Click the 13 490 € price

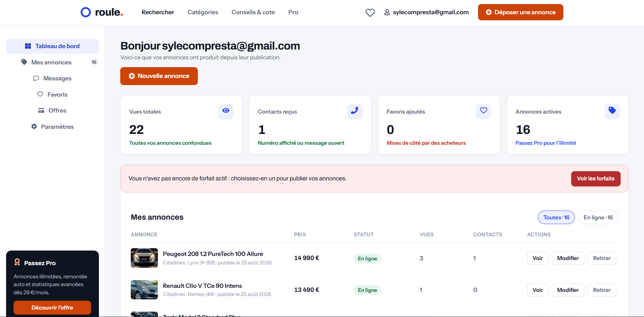(307, 290)
